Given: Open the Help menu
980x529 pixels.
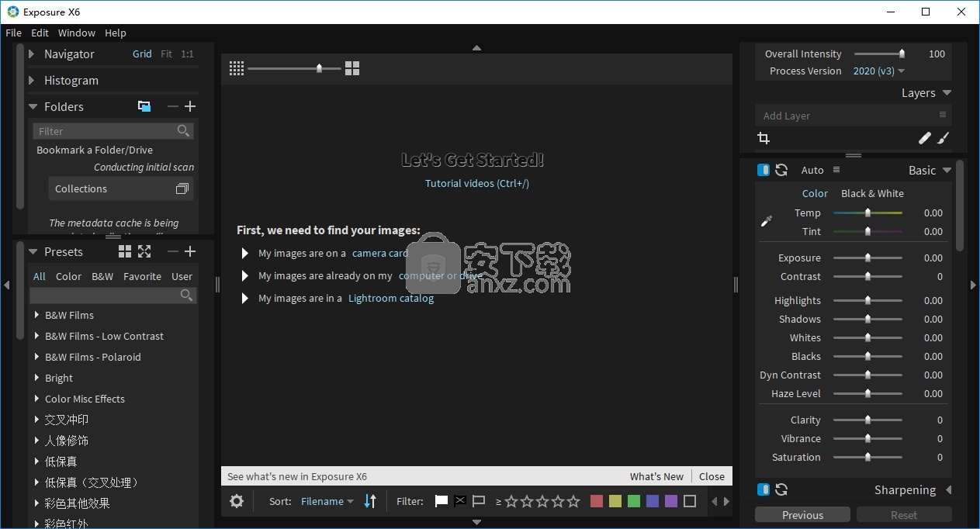Looking at the screenshot, I should (x=116, y=33).
